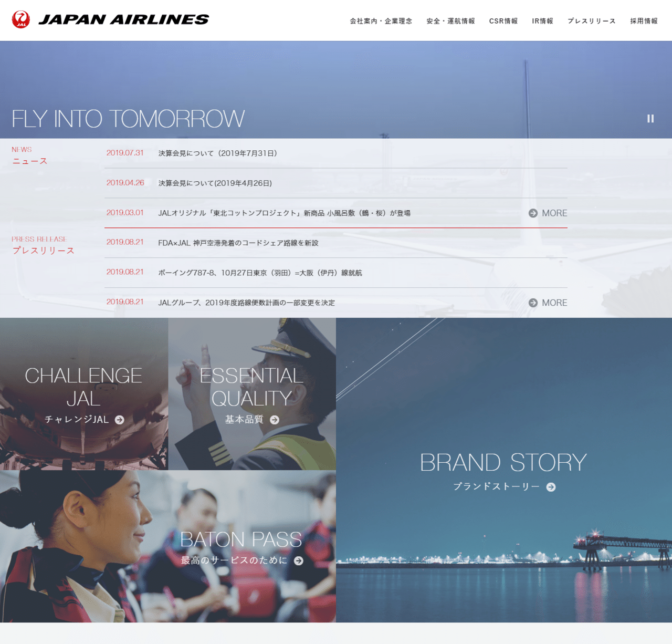
Task: Click チャレンジJAL caption text
Action: point(77,420)
